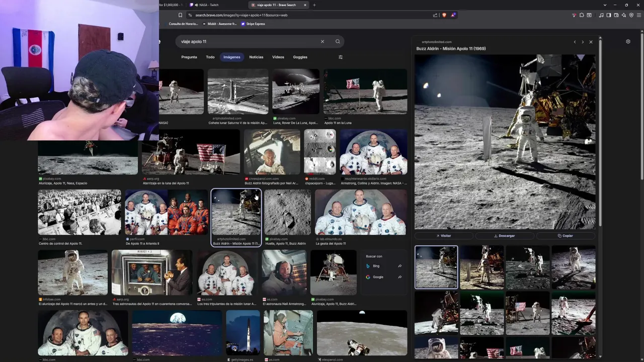Image resolution: width=644 pixels, height=362 pixels.
Task: Open the Luna, Rover De La Luna image
Action: 296,92
